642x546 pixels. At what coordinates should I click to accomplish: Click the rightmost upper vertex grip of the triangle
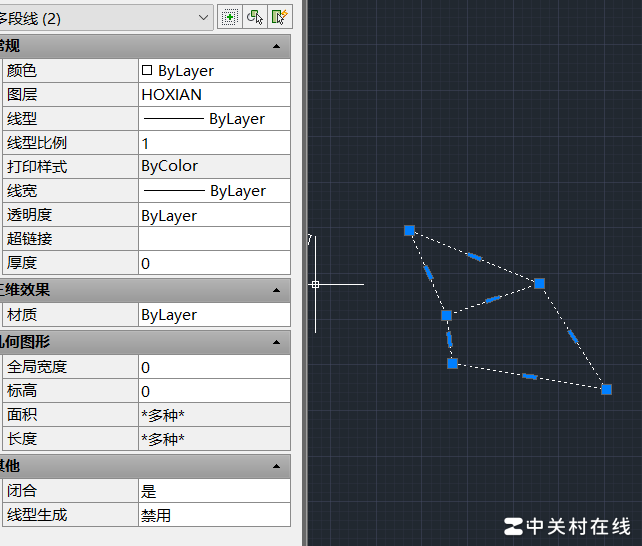click(x=539, y=283)
